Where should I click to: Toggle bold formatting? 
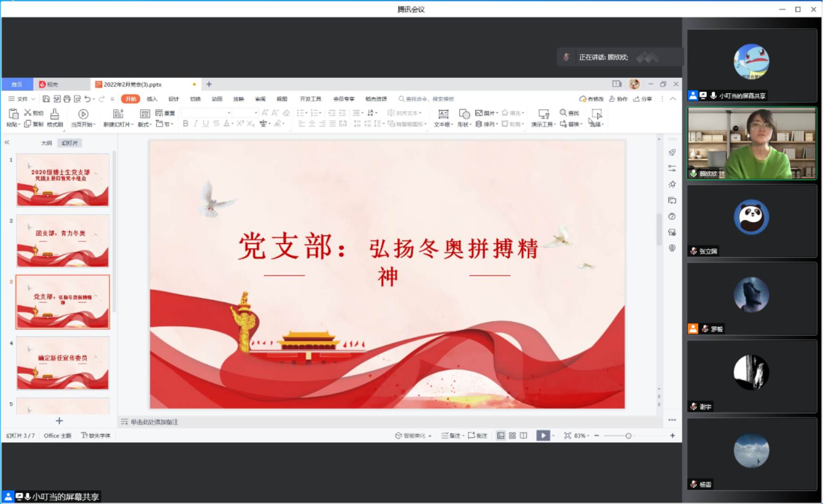tap(185, 124)
